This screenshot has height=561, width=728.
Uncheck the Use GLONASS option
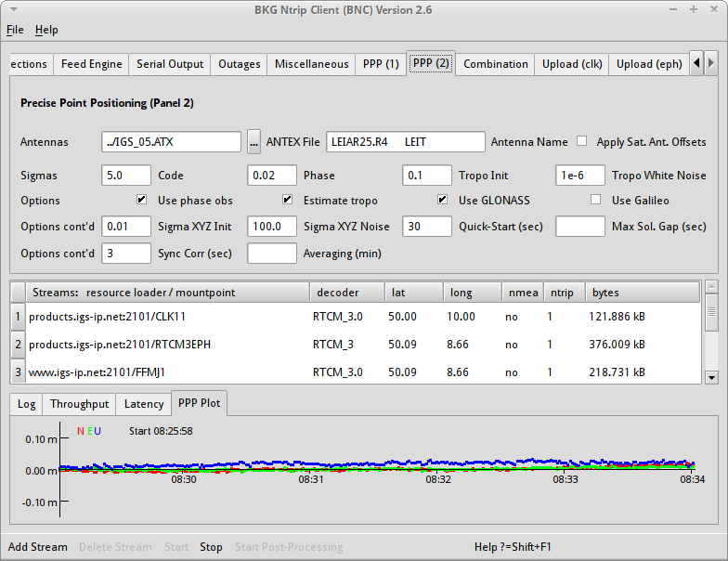click(443, 200)
